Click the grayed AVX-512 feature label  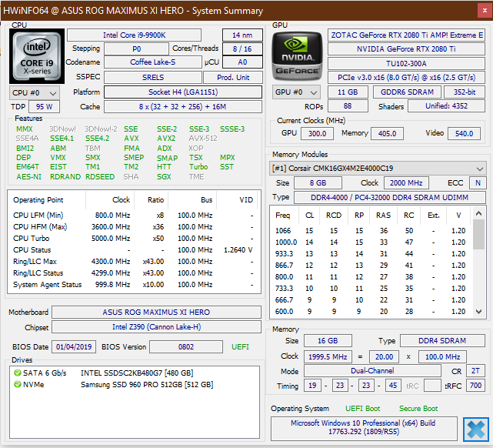coord(203,139)
